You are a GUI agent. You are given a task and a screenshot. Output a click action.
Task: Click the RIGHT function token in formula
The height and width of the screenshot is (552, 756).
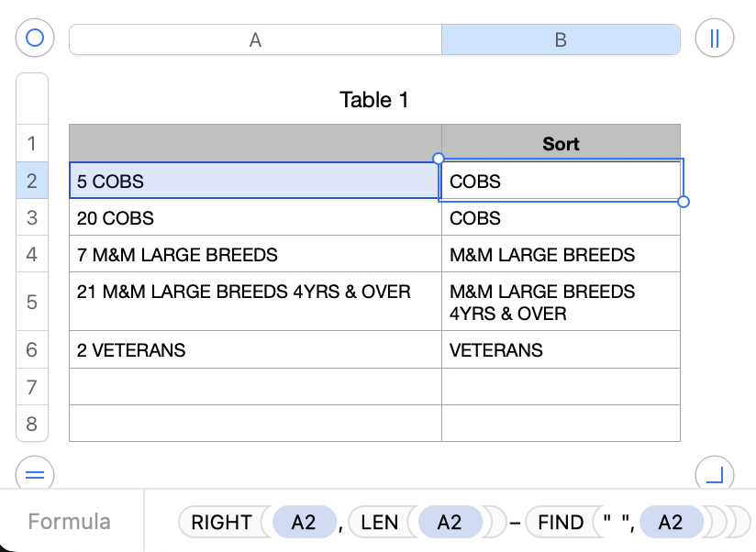coord(221,523)
